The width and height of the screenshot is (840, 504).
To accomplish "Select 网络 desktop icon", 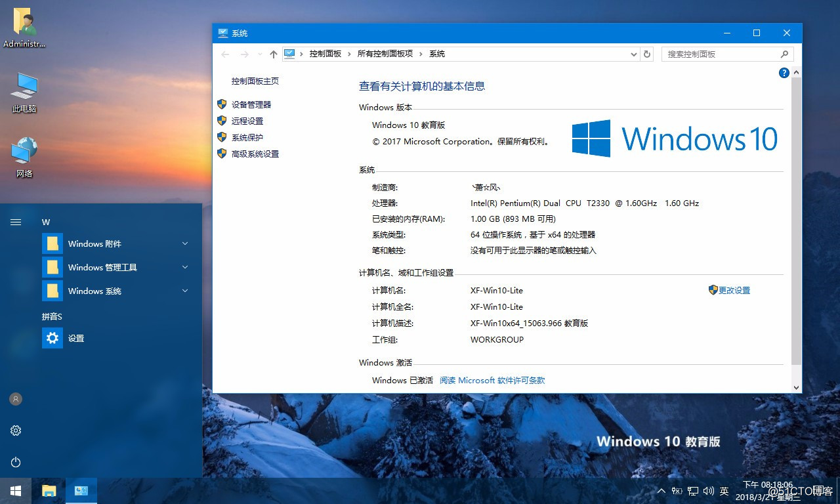I will point(24,157).
